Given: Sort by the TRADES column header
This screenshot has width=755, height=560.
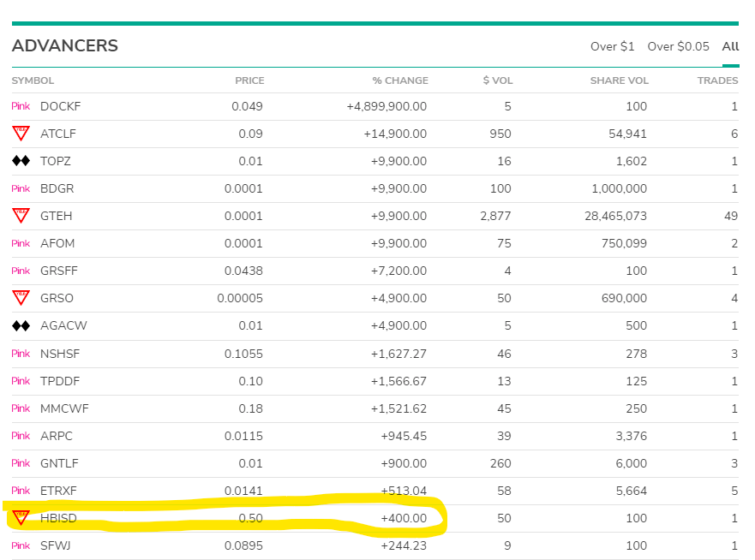Looking at the screenshot, I should pyautogui.click(x=717, y=80).
